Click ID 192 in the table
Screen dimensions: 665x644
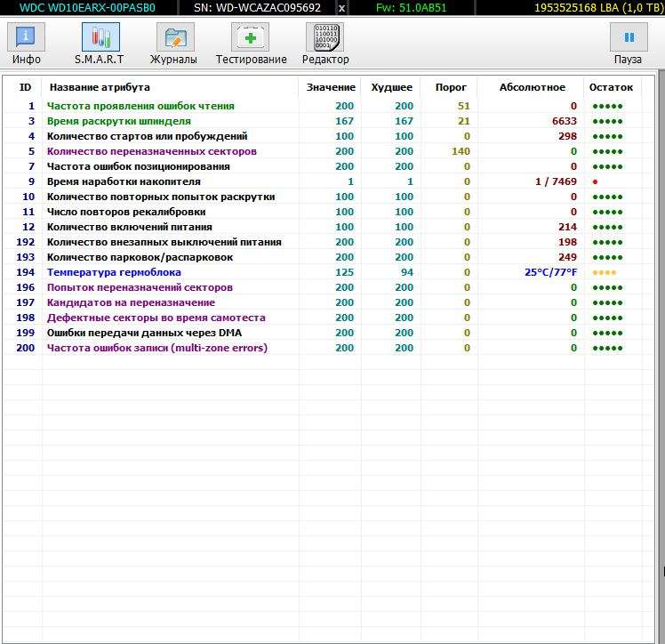pyautogui.click(x=26, y=242)
